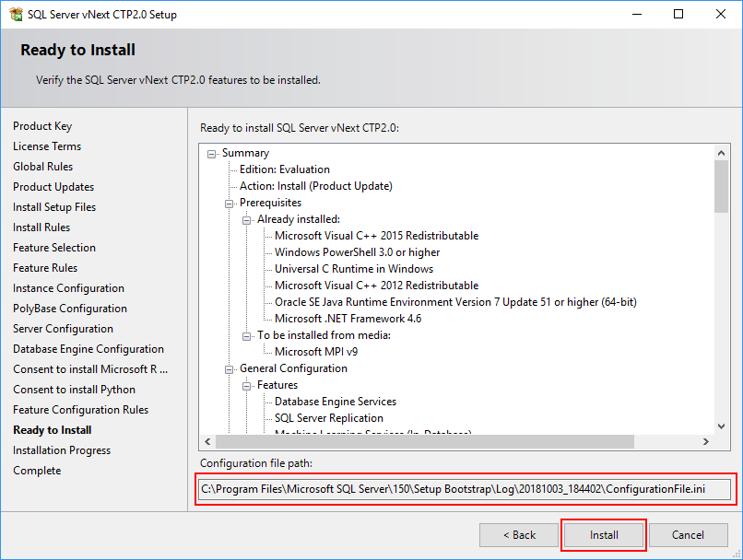This screenshot has width=743, height=560.
Task: Cancel the setup wizard
Action: coord(689,534)
